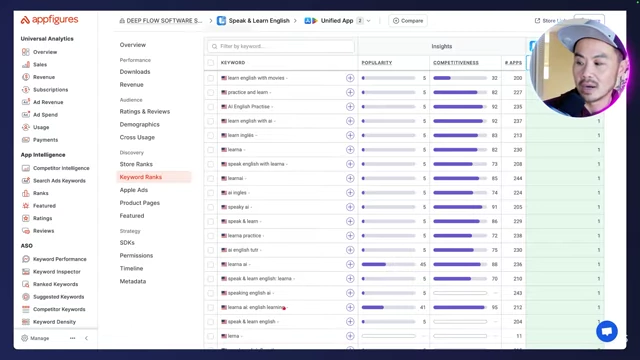640x360 pixels.
Task: Open the Revenue sidebar icon under Universal Analytics
Action: click(26, 77)
